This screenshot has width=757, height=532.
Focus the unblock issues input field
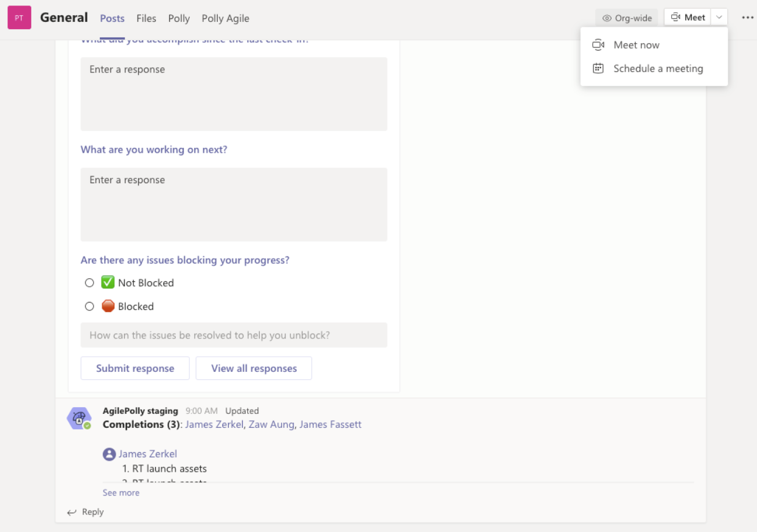coord(234,335)
